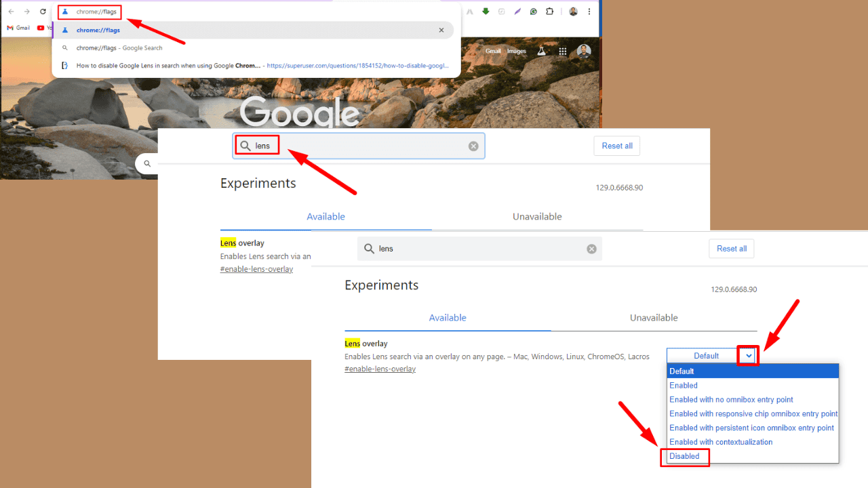The height and width of the screenshot is (488, 868).
Task: Choose 'Enabled with persistent icon omnibox entry point'
Action: 753,428
